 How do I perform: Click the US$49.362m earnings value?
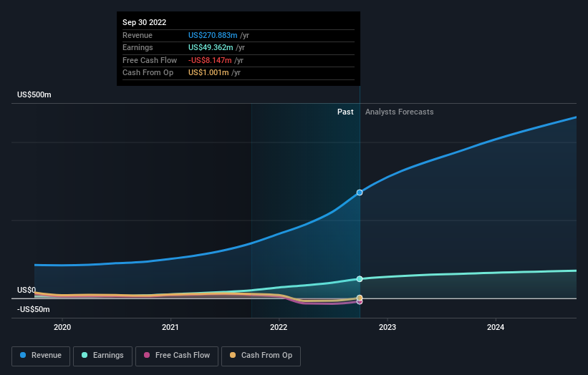pyautogui.click(x=211, y=47)
